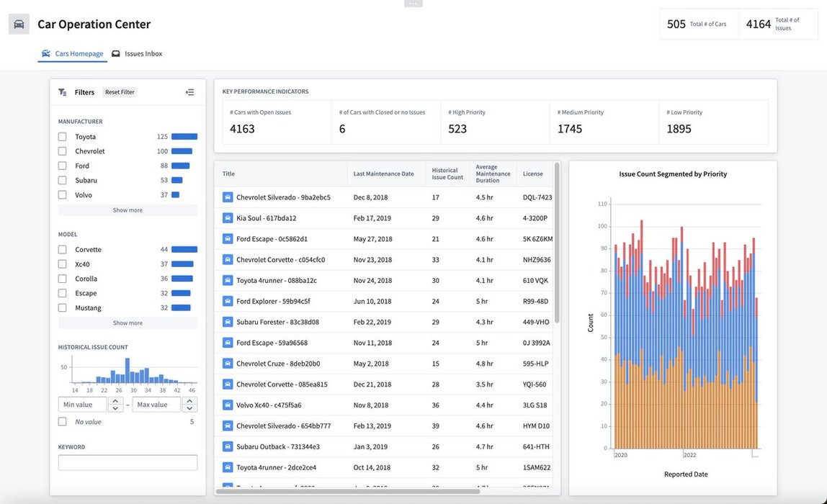Collapse the Filters panel using the collapse icon
The image size is (827, 504).
pyautogui.click(x=189, y=92)
